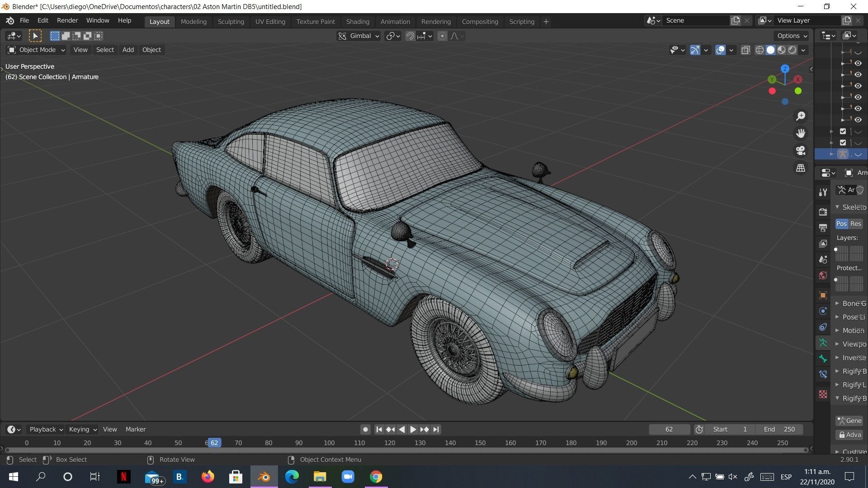This screenshot has height=488, width=868.
Task: Expand the Inverse Kinematics panel
Action: click(850, 357)
